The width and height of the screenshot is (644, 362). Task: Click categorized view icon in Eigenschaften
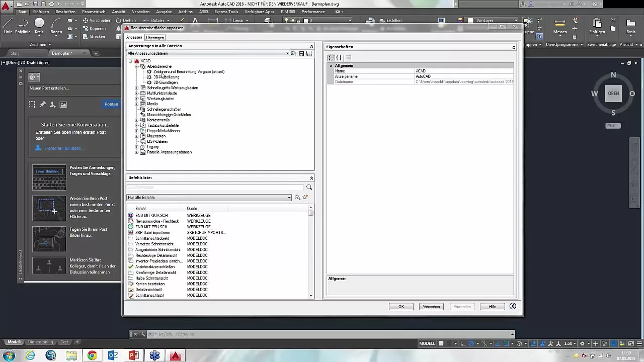(x=331, y=58)
